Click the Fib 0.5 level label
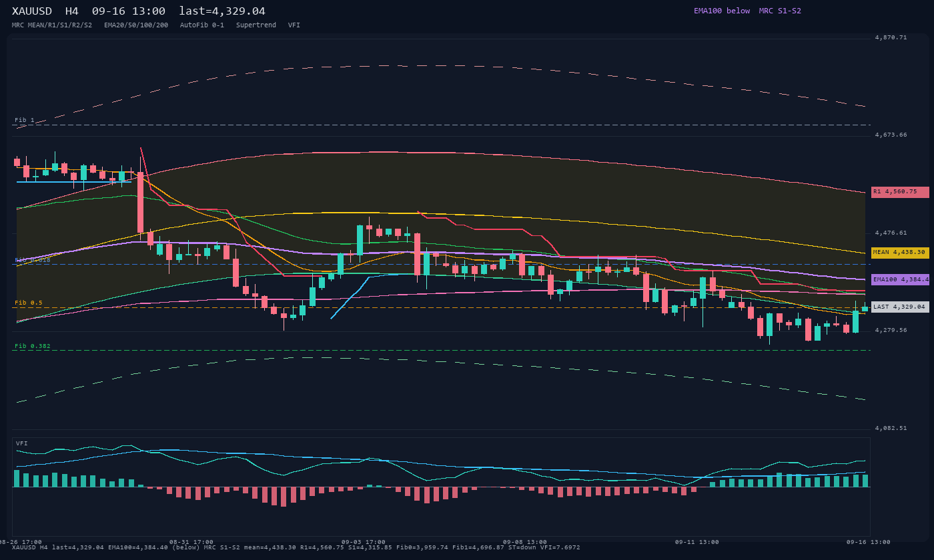The height and width of the screenshot is (560, 934). tap(29, 303)
